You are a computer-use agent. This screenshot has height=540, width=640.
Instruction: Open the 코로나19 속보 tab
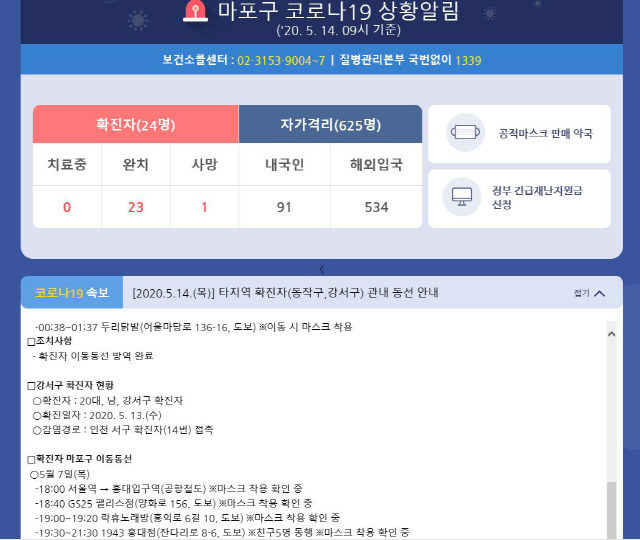[x=71, y=293]
